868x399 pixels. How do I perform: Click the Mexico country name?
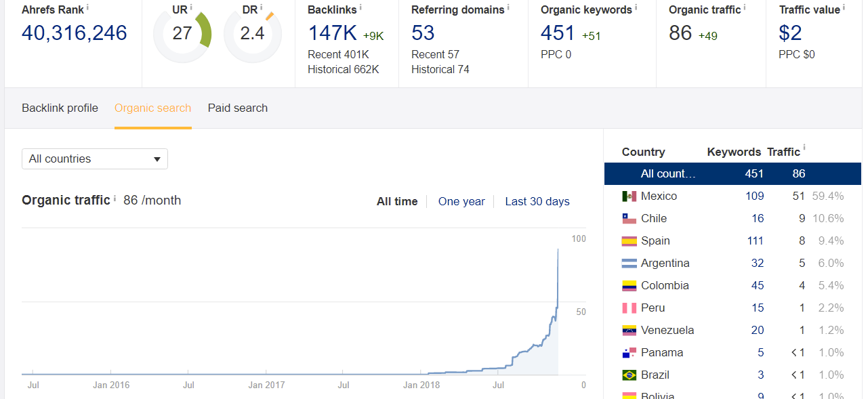click(x=659, y=196)
